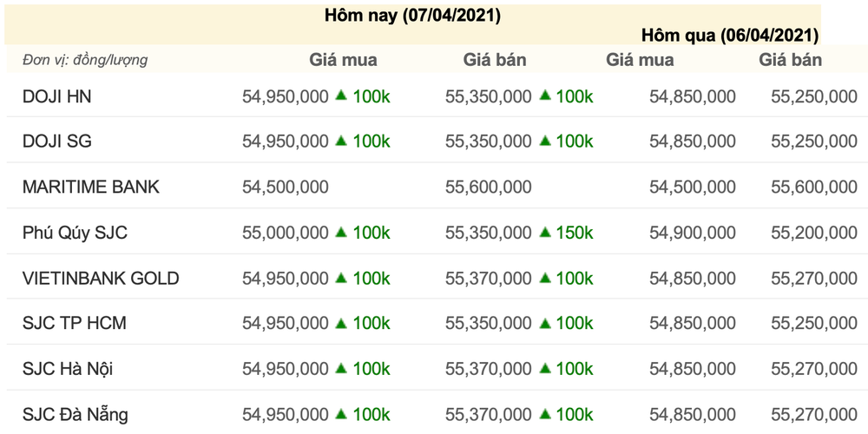Click Phú Quý SJC row label
868x434 pixels.
[x=76, y=233]
